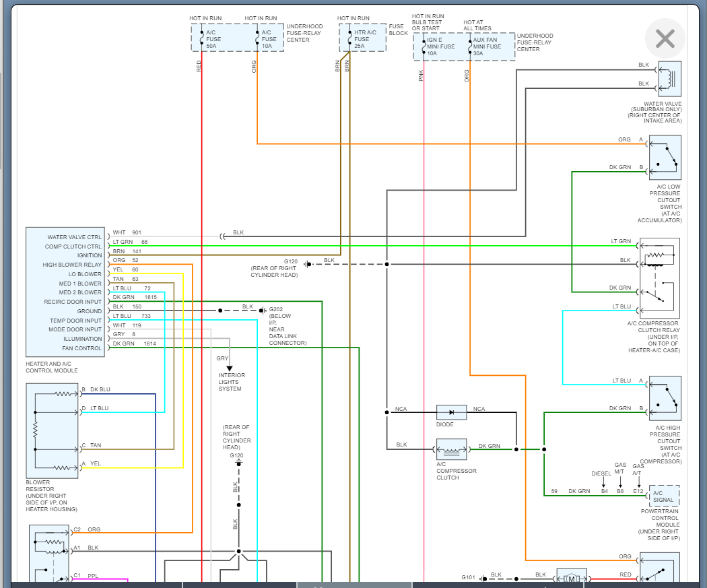The image size is (707, 588).
Task: Click the 'ILLUMINATION' pin label
Action: point(83,339)
